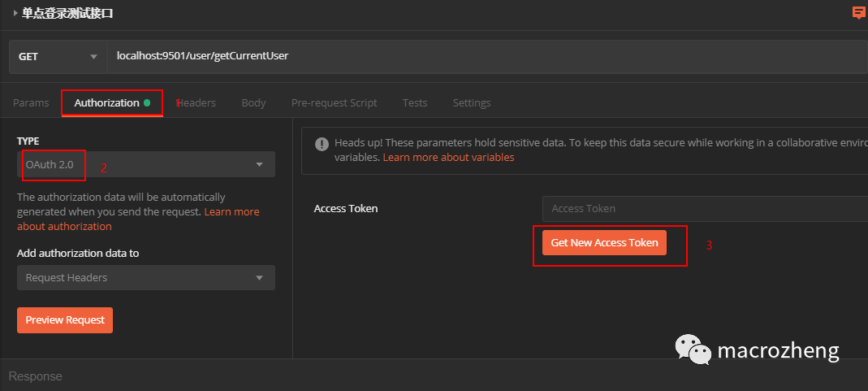
Task: Switch to the Body tab
Action: tap(253, 103)
